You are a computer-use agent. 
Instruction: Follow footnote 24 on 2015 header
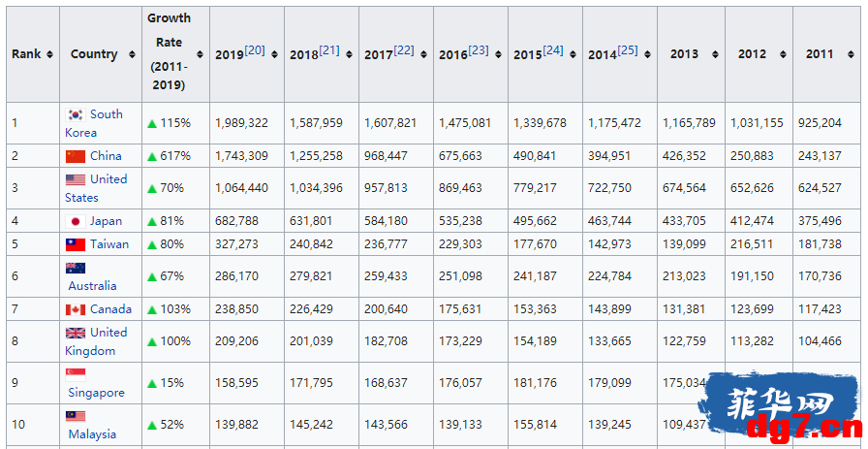[x=553, y=49]
